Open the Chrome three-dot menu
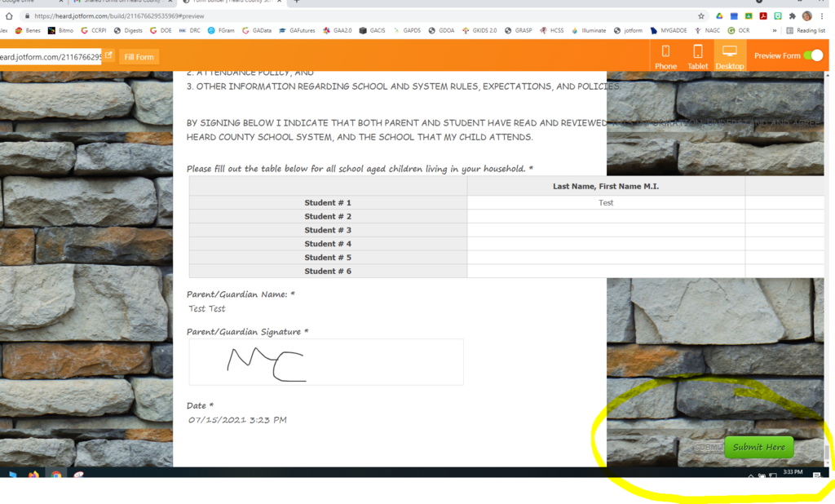835x504 pixels. pyautogui.click(x=822, y=16)
